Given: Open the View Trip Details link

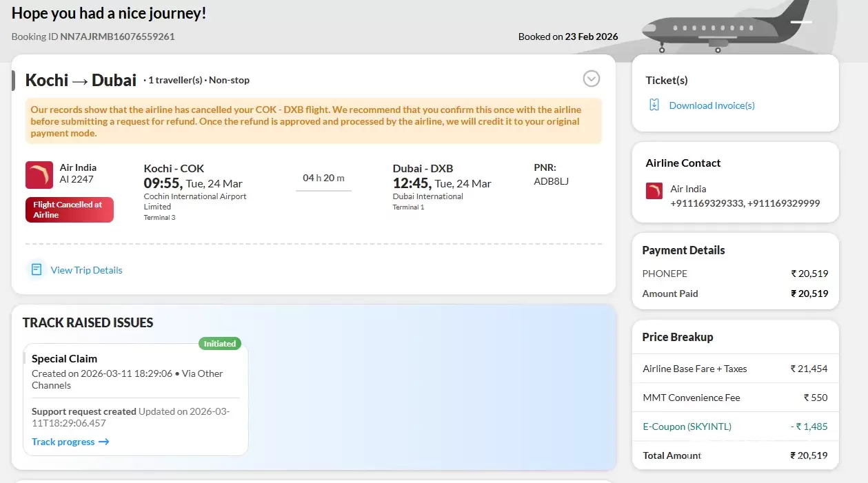Looking at the screenshot, I should click(x=86, y=270).
